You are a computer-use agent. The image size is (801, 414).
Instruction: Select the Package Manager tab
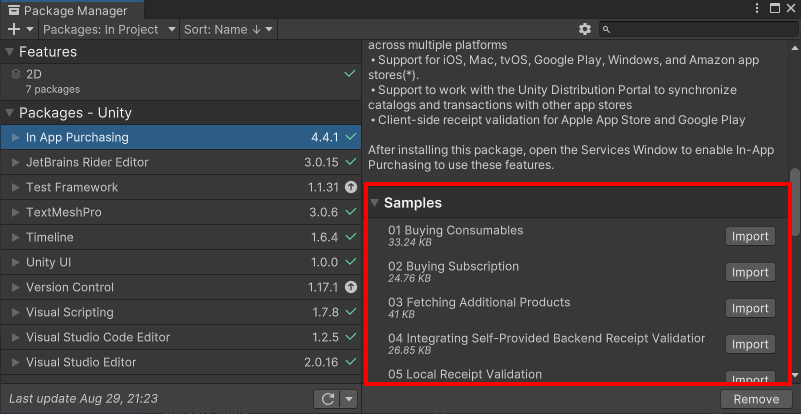coord(72,10)
